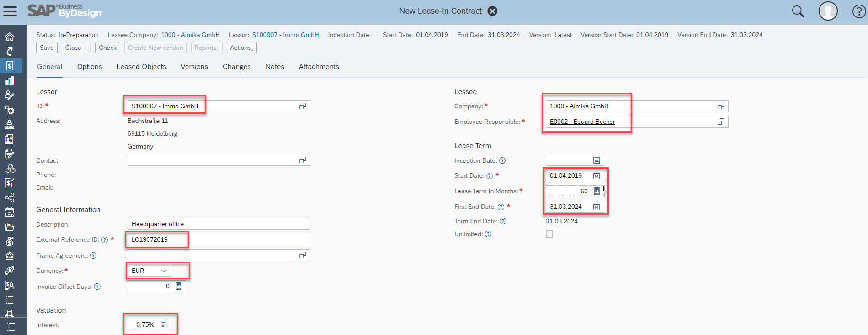This screenshot has width=868, height=335.
Task: Enable the Unlimited checkbox
Action: [549, 234]
